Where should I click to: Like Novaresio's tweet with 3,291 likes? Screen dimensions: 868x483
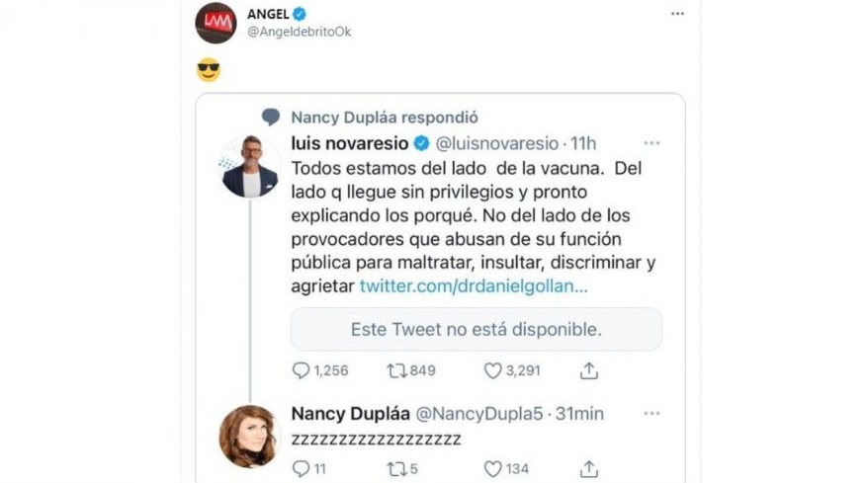click(x=492, y=370)
